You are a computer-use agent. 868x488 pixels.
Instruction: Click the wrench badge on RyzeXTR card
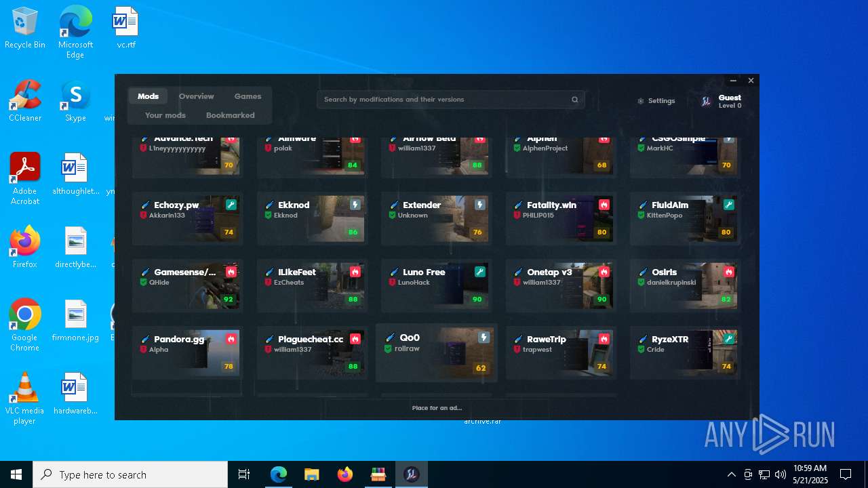(x=729, y=339)
